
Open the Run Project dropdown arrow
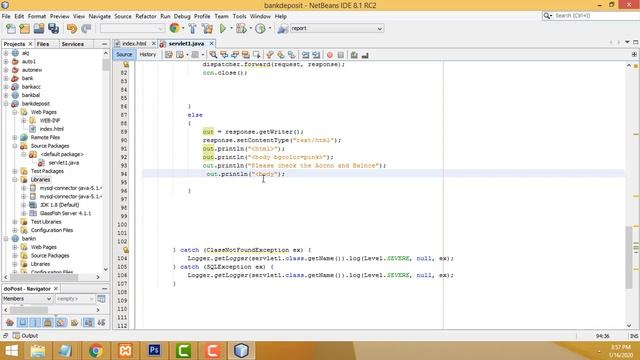coord(231,29)
